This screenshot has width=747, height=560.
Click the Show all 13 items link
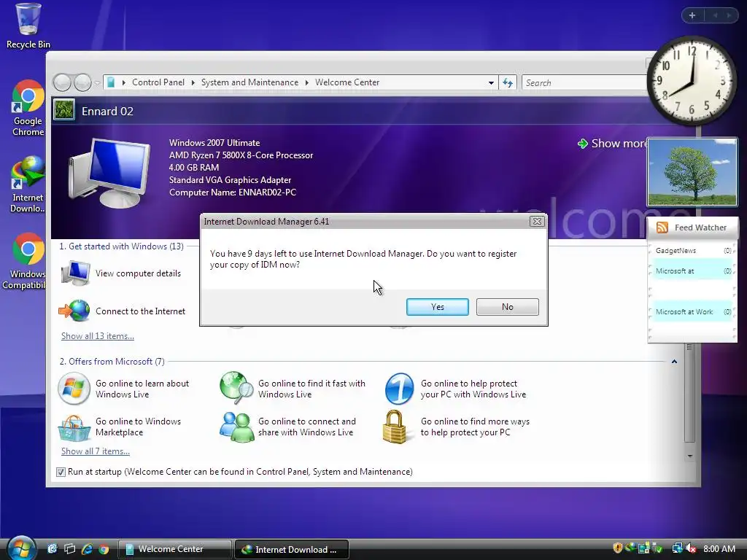98,336
